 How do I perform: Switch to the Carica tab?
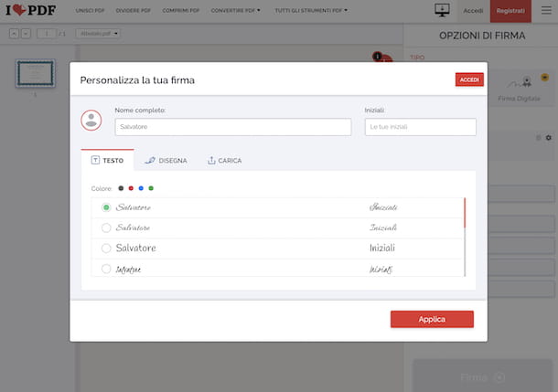tap(224, 161)
